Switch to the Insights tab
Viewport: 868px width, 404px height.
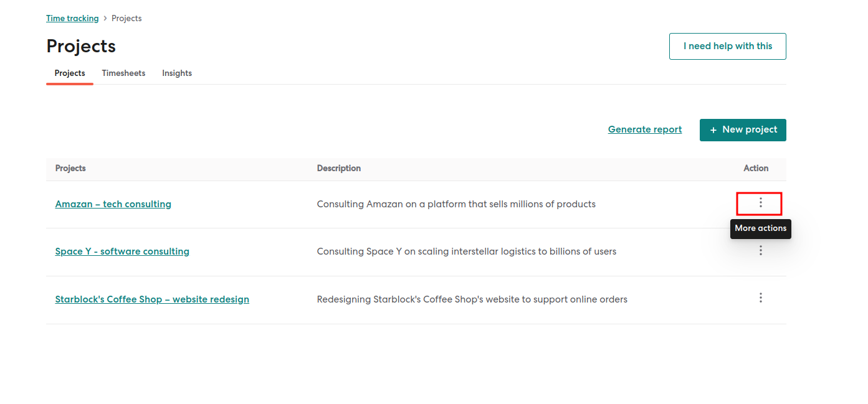point(177,73)
